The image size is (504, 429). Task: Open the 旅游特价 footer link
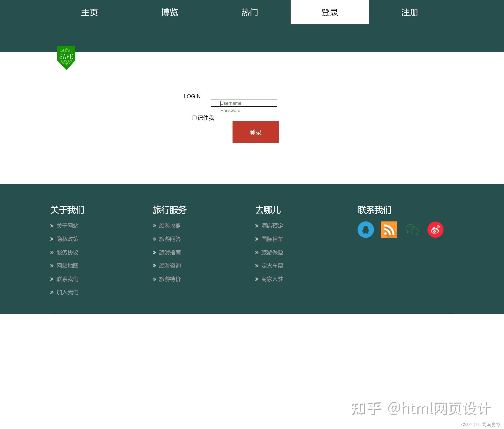pos(170,279)
